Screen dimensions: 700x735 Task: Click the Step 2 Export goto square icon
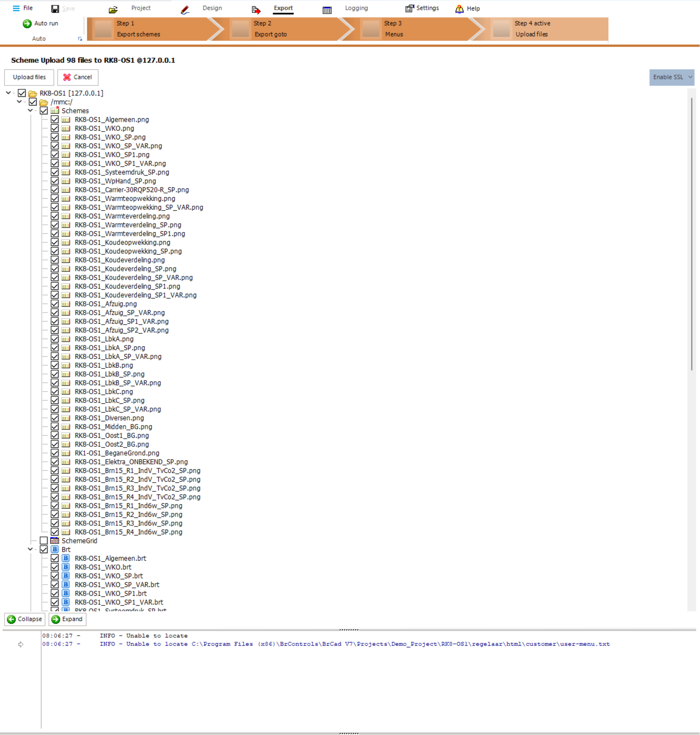240,29
